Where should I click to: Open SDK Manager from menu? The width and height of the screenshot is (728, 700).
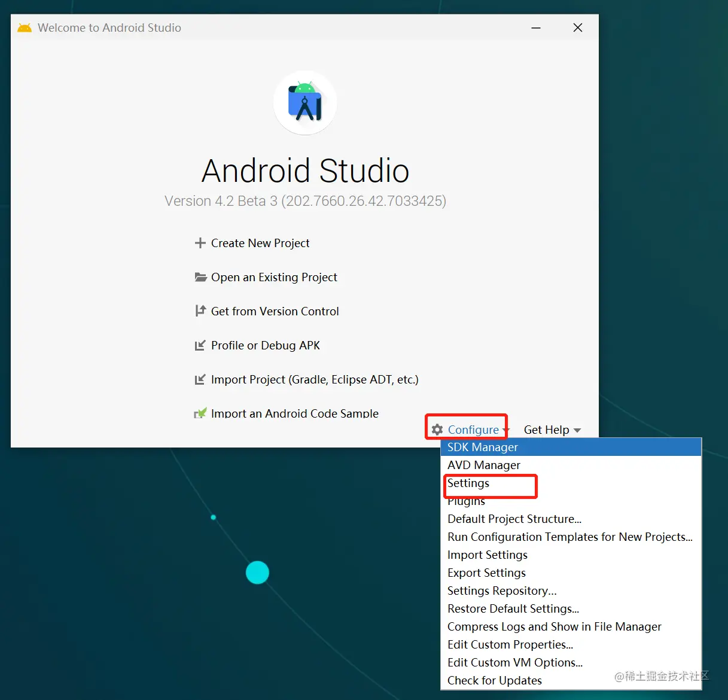[571, 447]
